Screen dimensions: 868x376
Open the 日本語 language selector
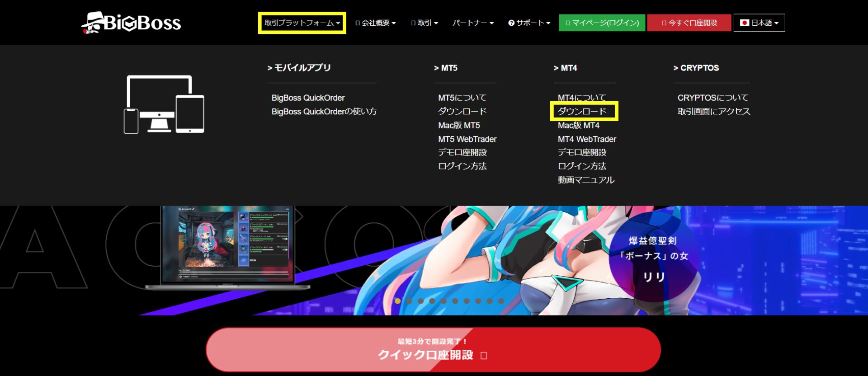(759, 23)
